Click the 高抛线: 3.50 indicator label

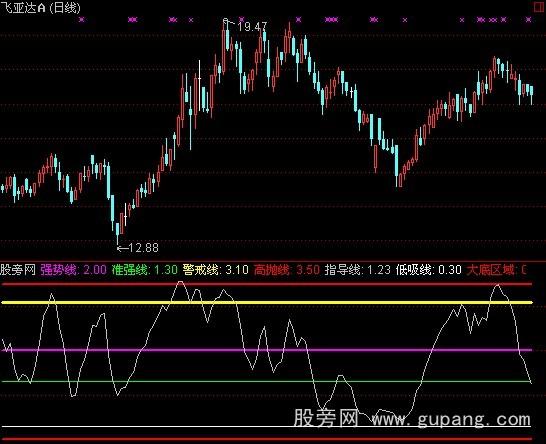coord(287,270)
